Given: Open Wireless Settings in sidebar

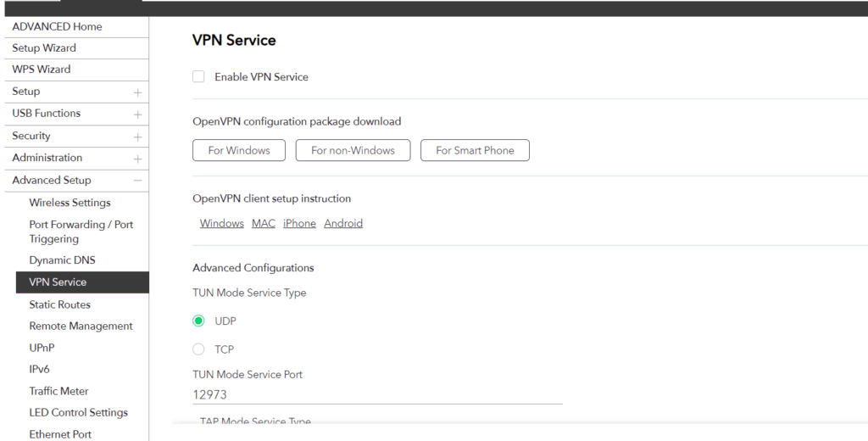Looking at the screenshot, I should [70, 203].
